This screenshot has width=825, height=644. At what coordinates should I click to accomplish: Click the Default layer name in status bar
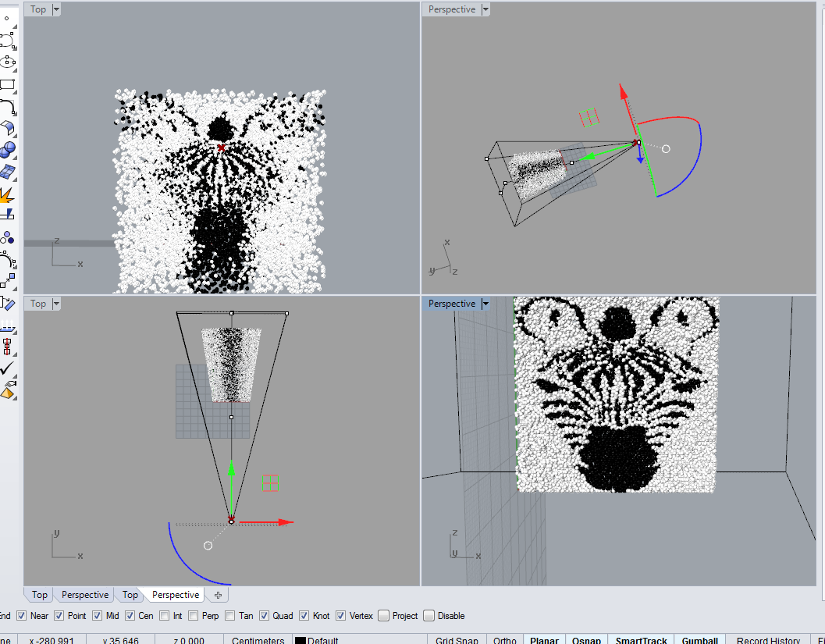pos(322,640)
